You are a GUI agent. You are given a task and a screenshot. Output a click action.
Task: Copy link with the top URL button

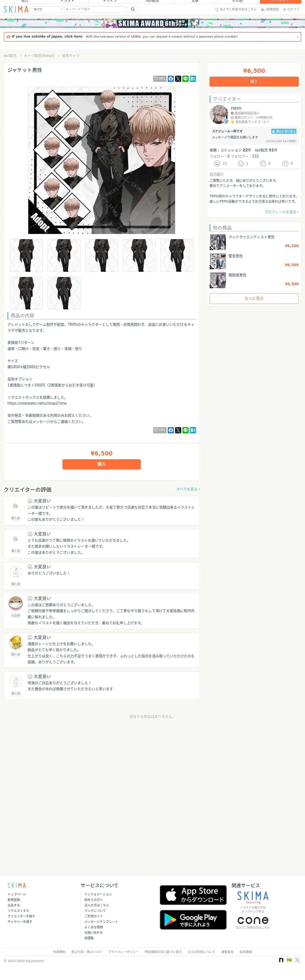160,79
